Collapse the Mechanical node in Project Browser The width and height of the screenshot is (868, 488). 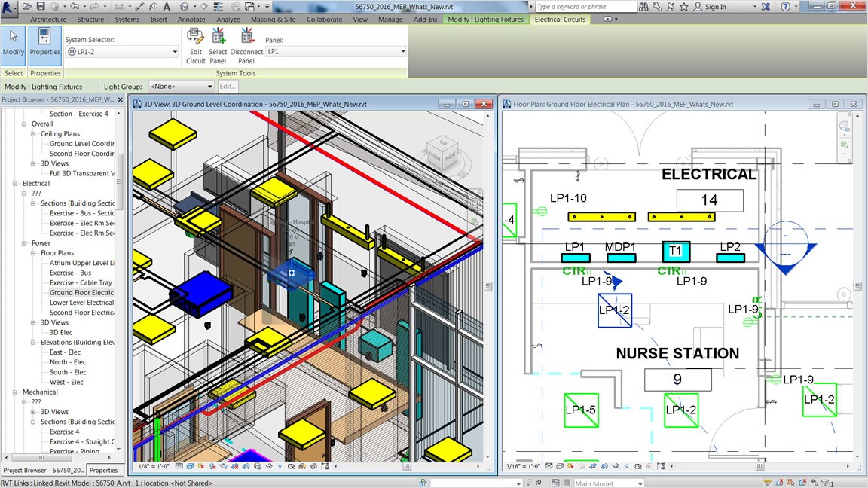pyautogui.click(x=15, y=392)
